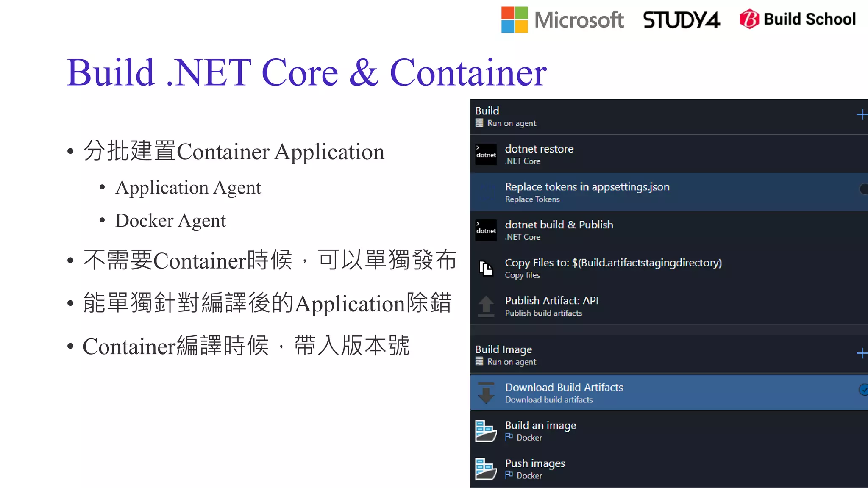Click the flag icon beside Build an image Docker

pyautogui.click(x=509, y=437)
